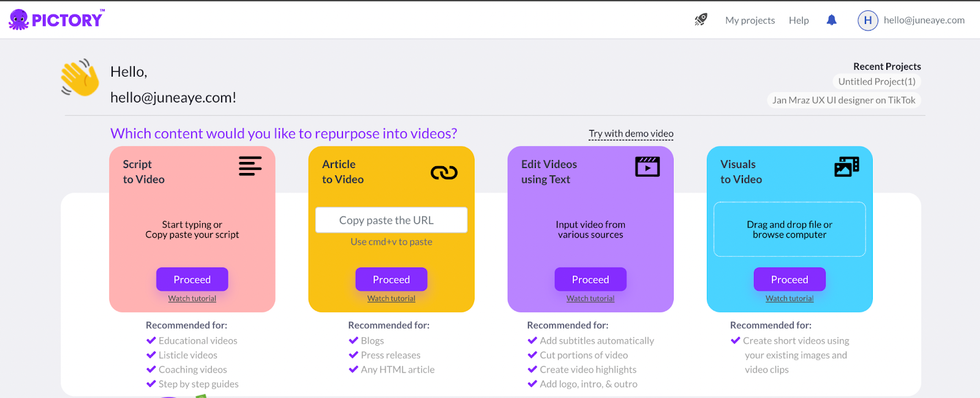Click Proceed under Edit Videos using Text
The image size is (980, 398).
(x=590, y=279)
